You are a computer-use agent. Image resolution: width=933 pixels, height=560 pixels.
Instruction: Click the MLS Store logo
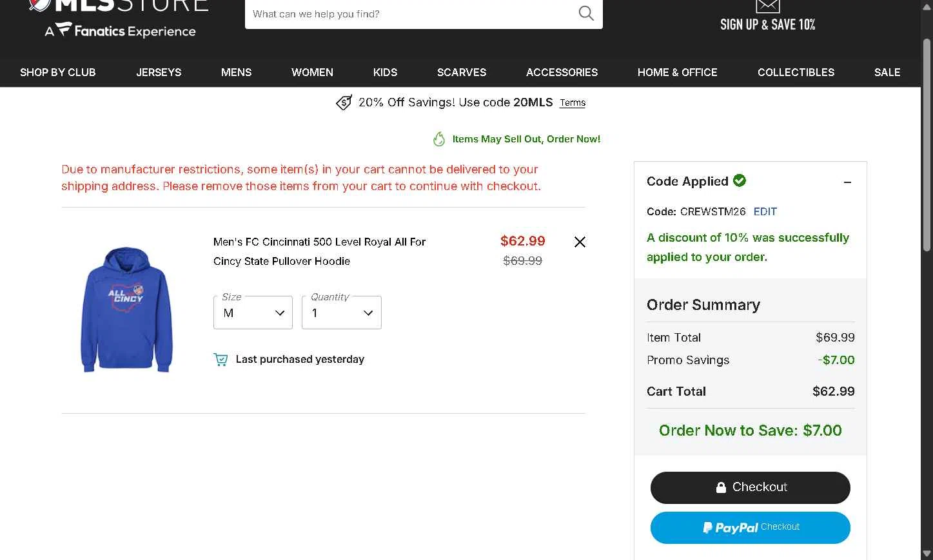pyautogui.click(x=119, y=6)
